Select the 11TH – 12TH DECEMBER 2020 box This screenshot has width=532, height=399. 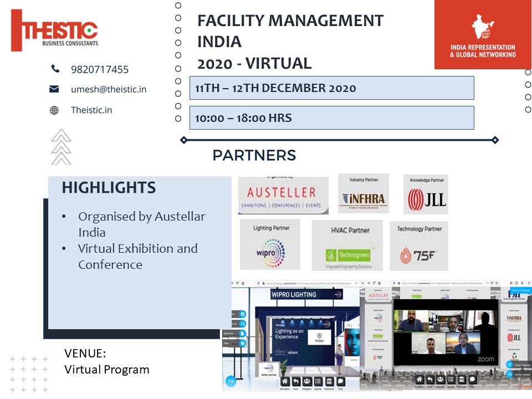pos(331,88)
